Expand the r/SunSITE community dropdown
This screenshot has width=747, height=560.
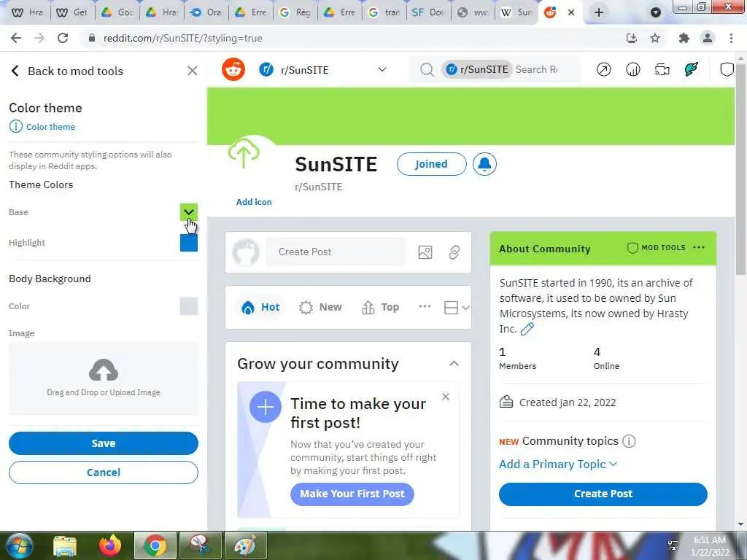tap(382, 69)
